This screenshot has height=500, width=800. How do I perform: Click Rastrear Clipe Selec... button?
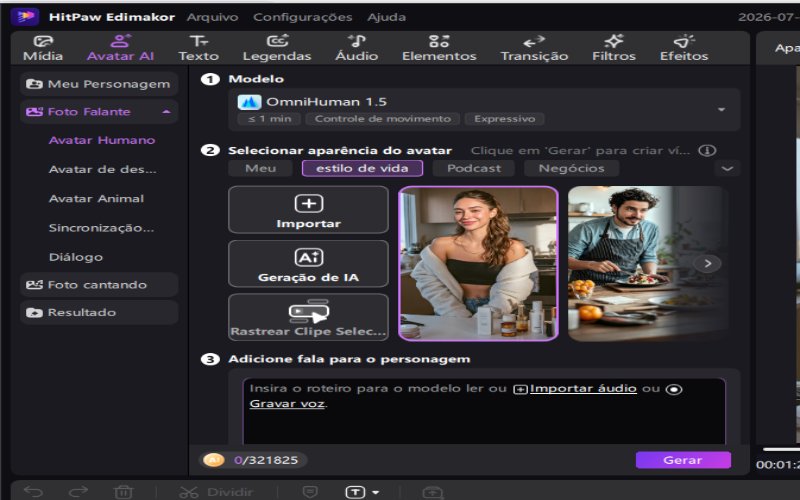pyautogui.click(x=308, y=317)
